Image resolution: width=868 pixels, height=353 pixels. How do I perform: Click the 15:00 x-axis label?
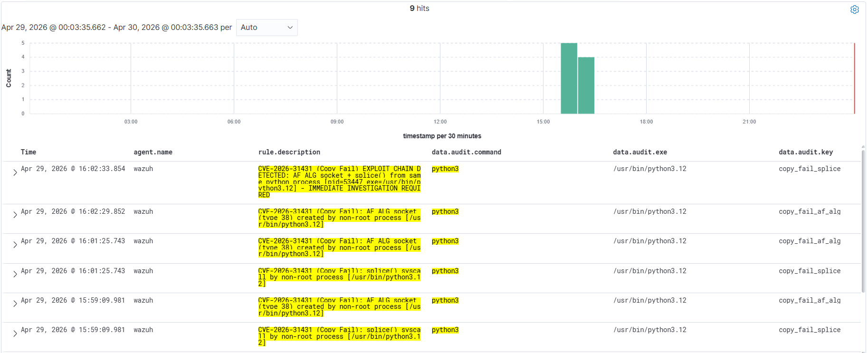pos(543,122)
